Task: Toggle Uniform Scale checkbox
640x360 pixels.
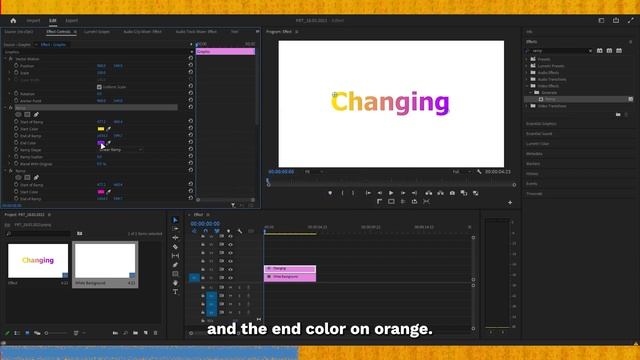Action: pyautogui.click(x=99, y=87)
